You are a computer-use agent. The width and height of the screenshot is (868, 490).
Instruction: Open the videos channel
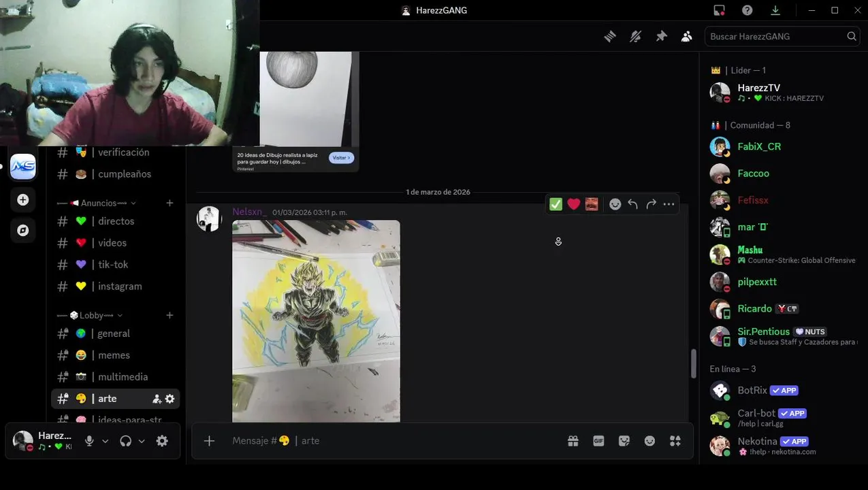(x=115, y=243)
